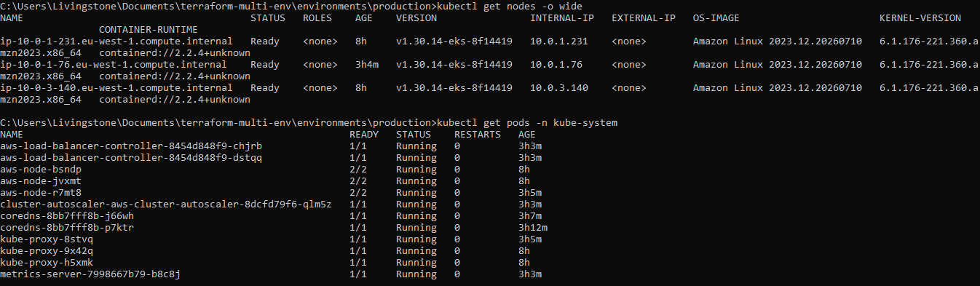Click pod aws-load-balancer-controller-8454d848f9-dstqq
The width and height of the screenshot is (980, 286).
click(x=131, y=158)
